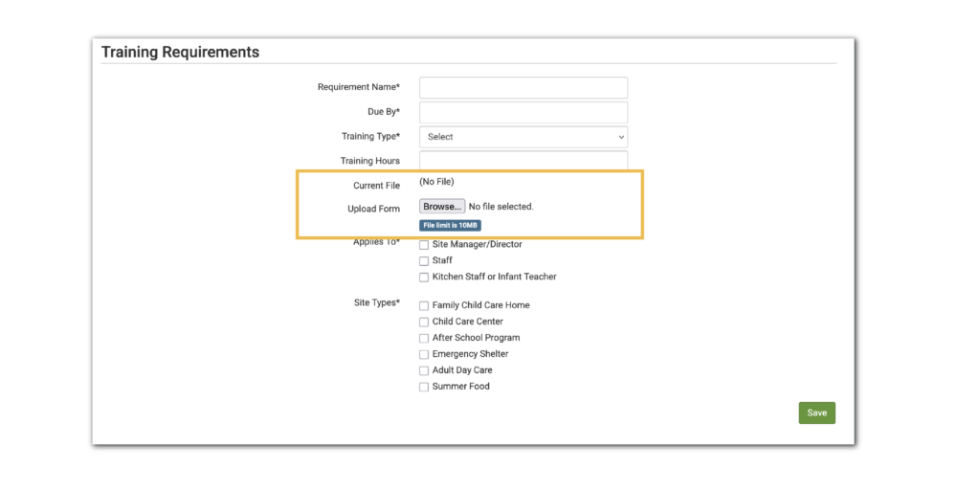This screenshot has width=980, height=490.
Task: Tick Kitchen Staff or Infant Teacher checkbox
Action: [x=424, y=277]
